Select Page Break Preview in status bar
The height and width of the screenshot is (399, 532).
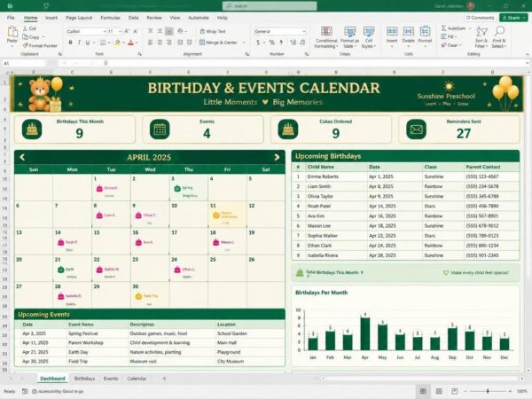point(455,391)
